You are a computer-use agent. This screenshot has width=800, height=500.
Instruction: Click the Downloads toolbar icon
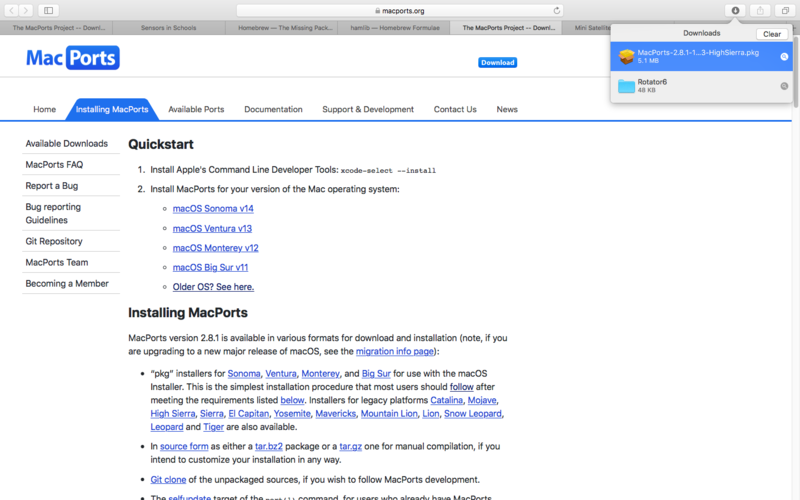click(x=735, y=10)
